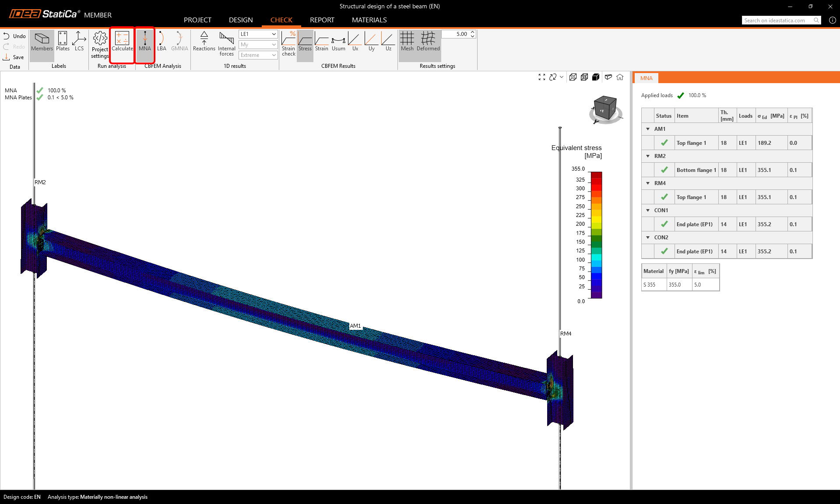Open the MATERIALS tab

(x=369, y=20)
